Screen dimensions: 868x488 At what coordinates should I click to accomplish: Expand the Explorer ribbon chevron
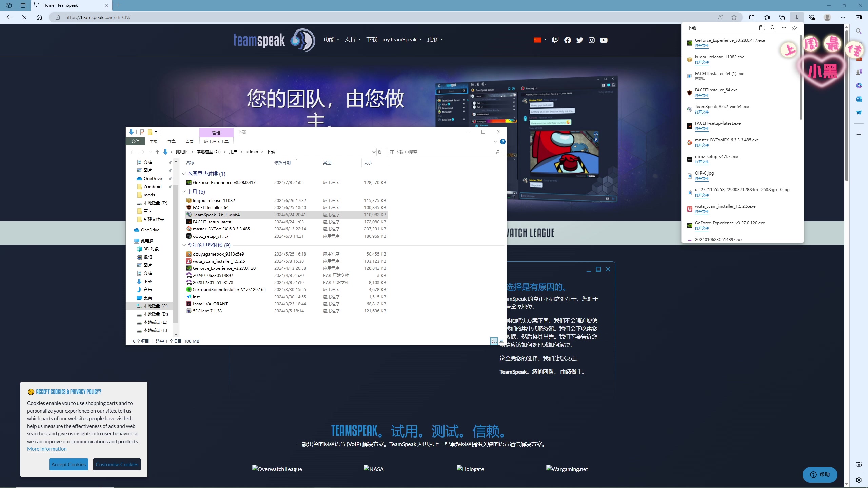[495, 142]
